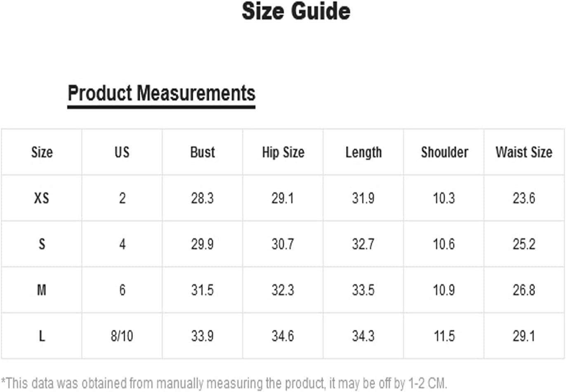Select the Product Measurements heading

(x=161, y=94)
